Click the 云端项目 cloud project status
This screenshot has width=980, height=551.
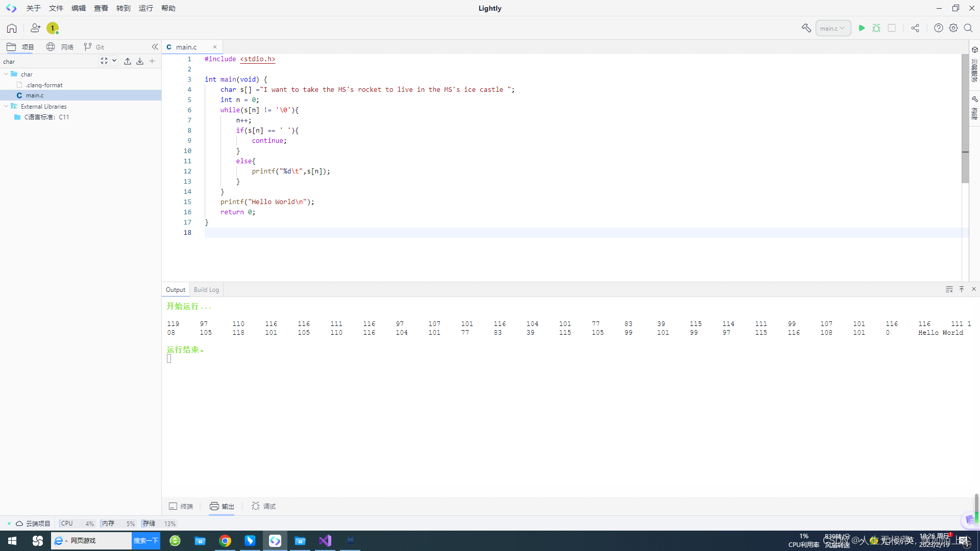[x=33, y=523]
